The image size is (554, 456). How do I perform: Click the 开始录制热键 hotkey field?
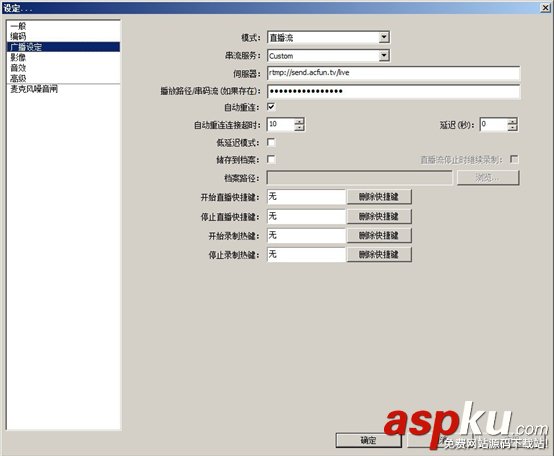click(306, 236)
